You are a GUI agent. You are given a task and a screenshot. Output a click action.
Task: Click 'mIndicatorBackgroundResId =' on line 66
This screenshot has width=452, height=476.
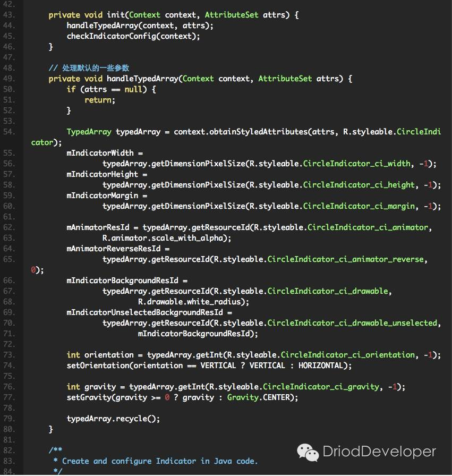(x=127, y=280)
